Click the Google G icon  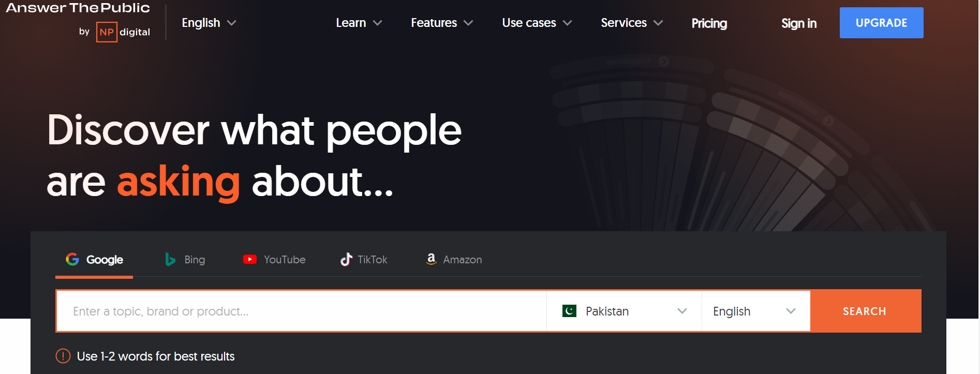click(72, 259)
